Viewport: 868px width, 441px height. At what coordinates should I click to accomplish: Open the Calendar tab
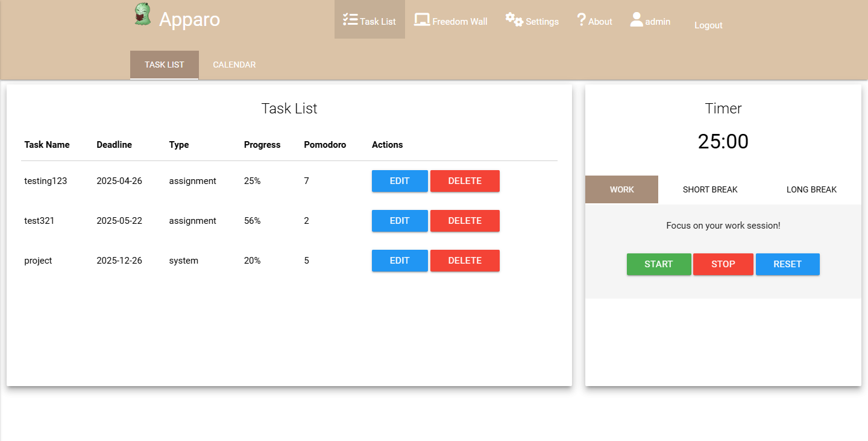click(x=234, y=65)
